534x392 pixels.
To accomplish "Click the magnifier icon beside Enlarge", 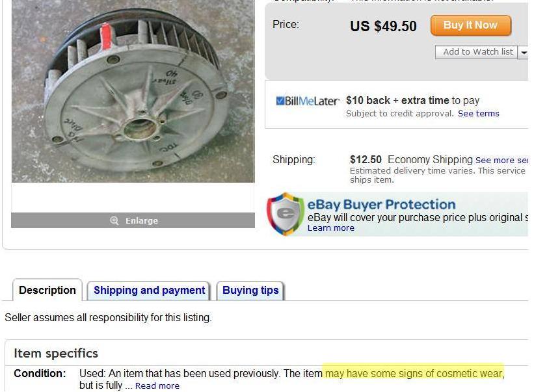I will click(114, 221).
